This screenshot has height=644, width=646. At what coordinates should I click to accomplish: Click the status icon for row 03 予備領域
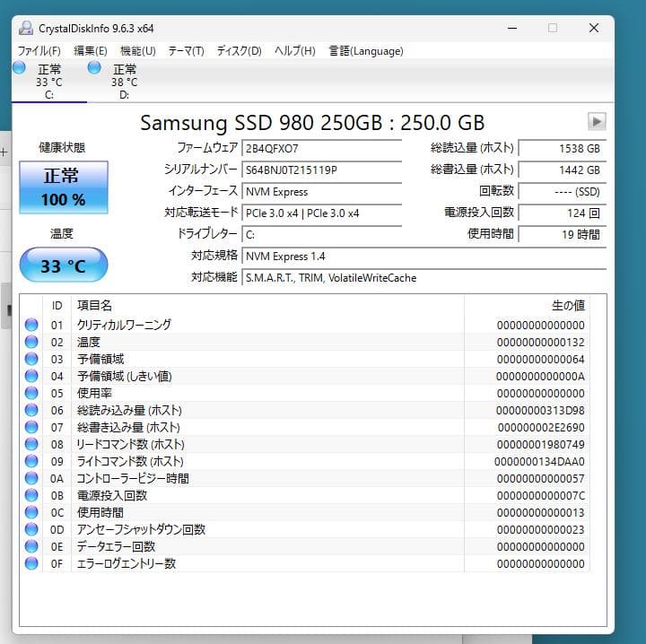(31, 359)
